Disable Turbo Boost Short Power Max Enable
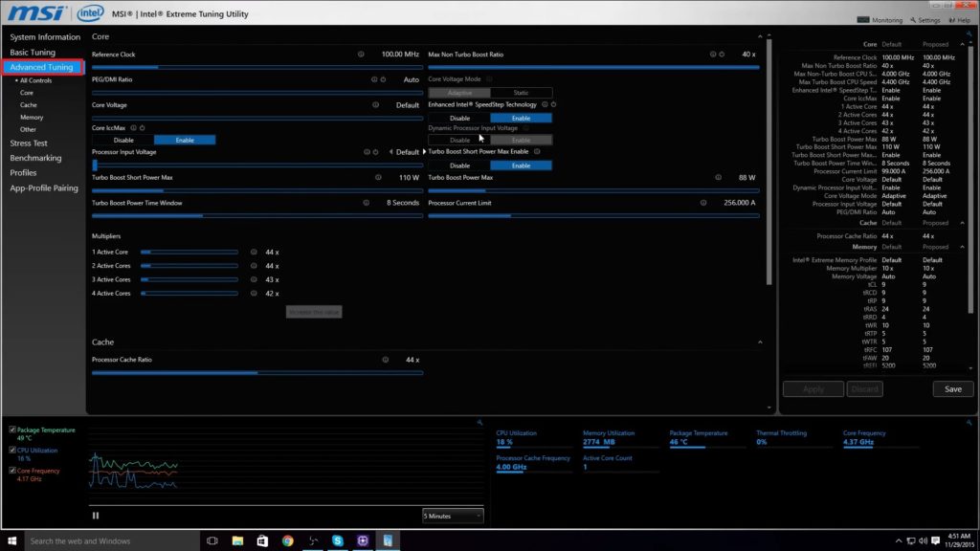980x551 pixels. pos(459,166)
